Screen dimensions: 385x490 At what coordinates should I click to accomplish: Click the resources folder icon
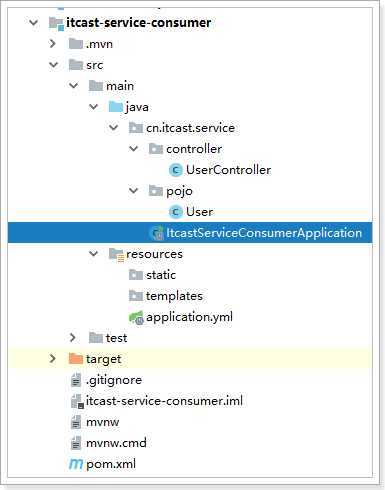[x=116, y=254]
